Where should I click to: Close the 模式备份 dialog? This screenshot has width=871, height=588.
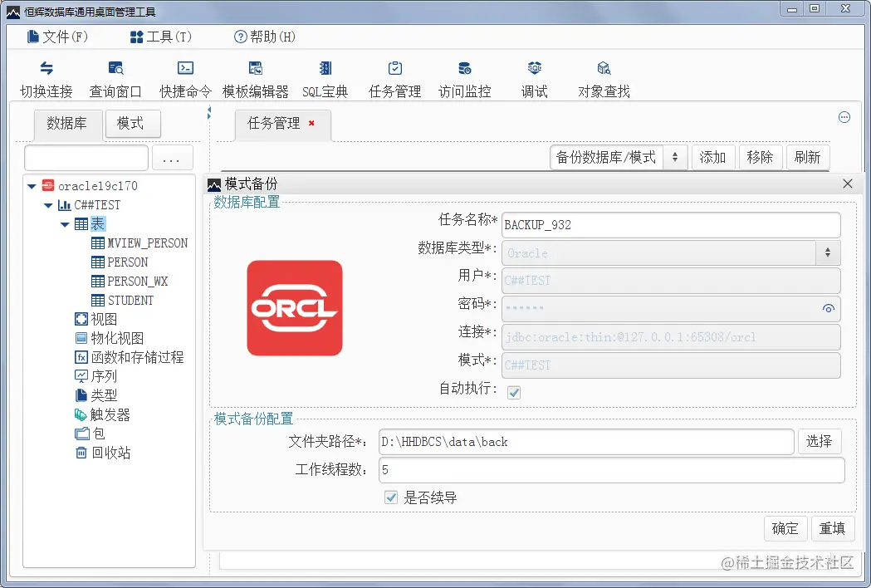click(x=848, y=184)
